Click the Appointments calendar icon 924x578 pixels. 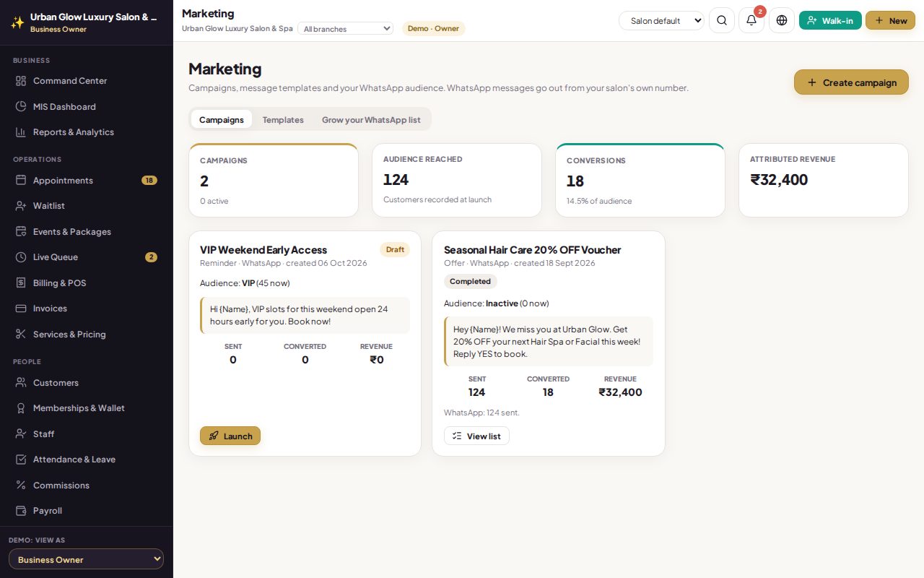21,181
